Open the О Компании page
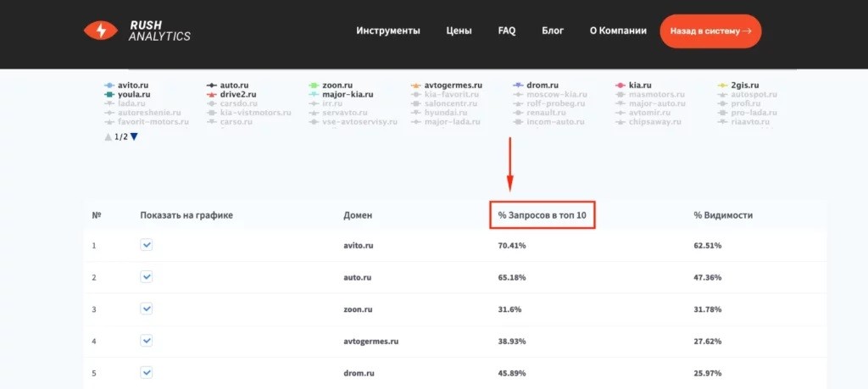The image size is (868, 389). [x=618, y=31]
